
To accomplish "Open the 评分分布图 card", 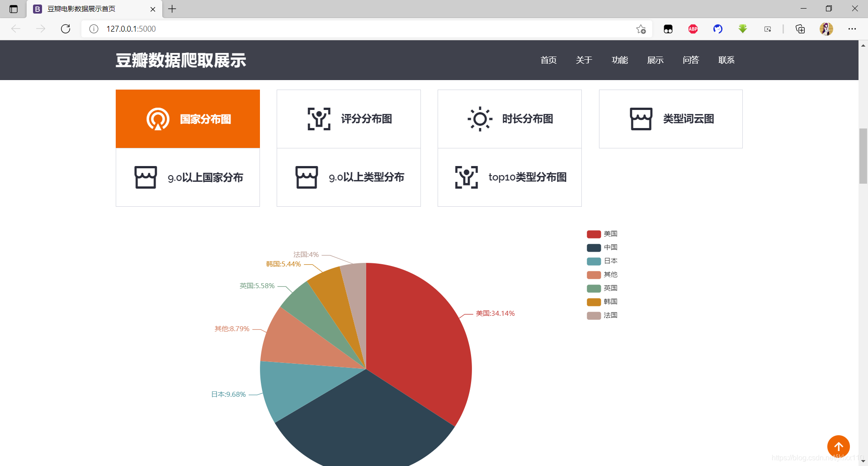I will click(x=349, y=119).
